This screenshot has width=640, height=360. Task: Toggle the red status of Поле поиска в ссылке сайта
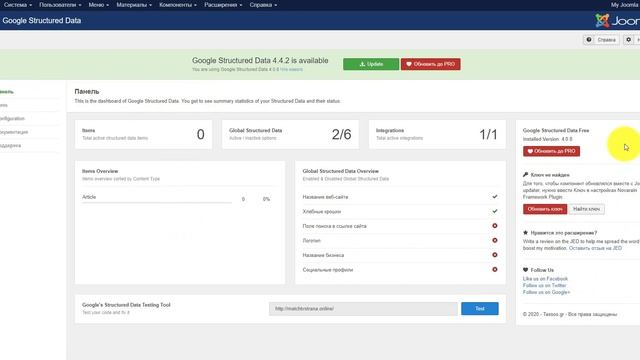click(x=495, y=226)
